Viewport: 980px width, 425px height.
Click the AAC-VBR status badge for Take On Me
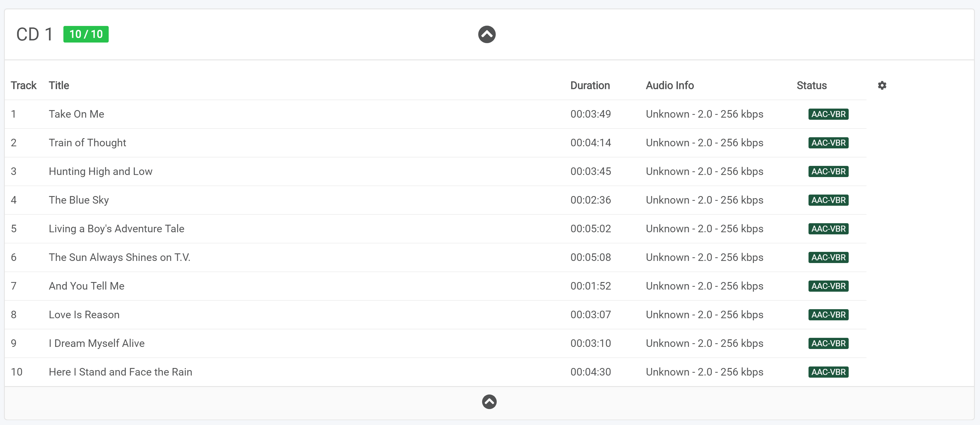click(x=828, y=114)
